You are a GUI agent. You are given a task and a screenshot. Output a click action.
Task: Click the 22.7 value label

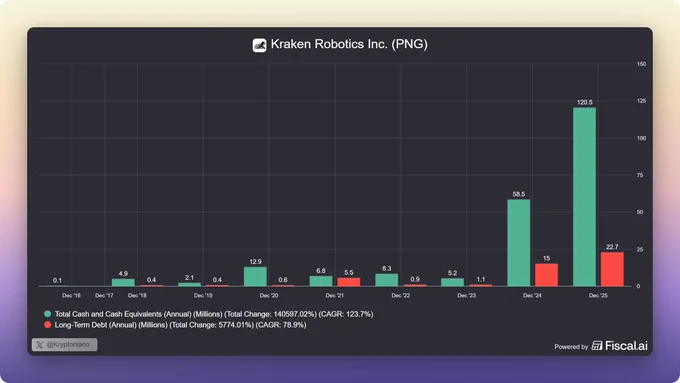(x=612, y=247)
